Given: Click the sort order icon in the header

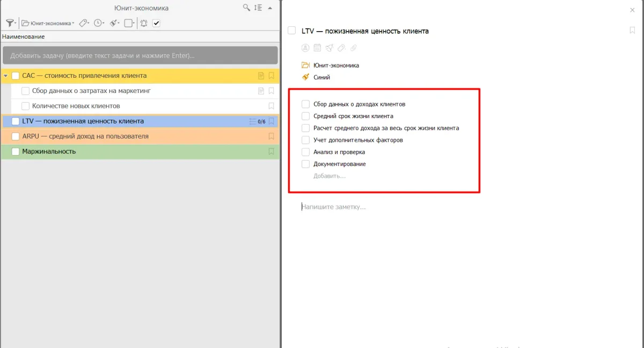Looking at the screenshot, I should click(x=258, y=8).
